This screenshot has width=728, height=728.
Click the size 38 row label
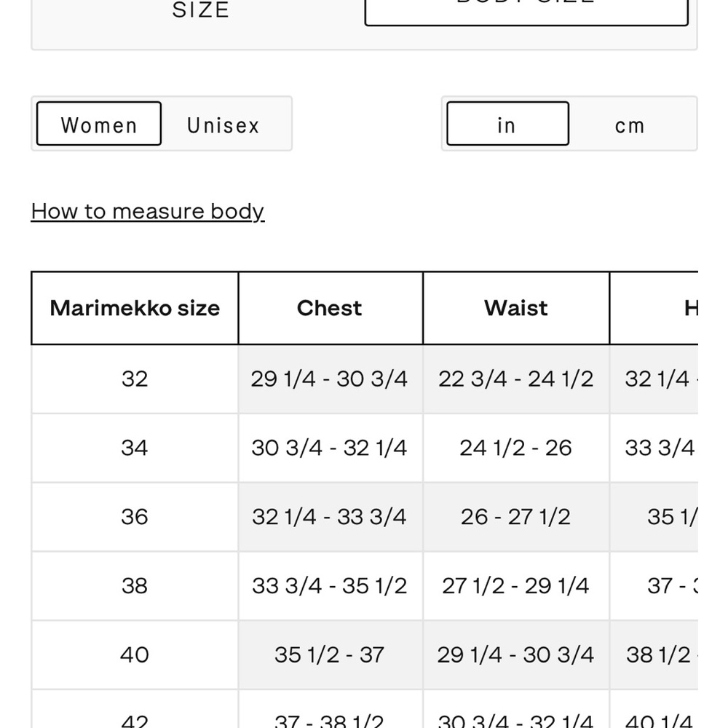[x=135, y=586]
